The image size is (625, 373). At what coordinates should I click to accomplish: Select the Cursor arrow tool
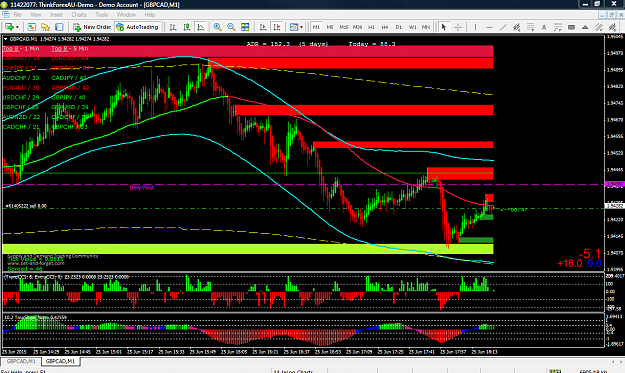[x=444, y=27]
